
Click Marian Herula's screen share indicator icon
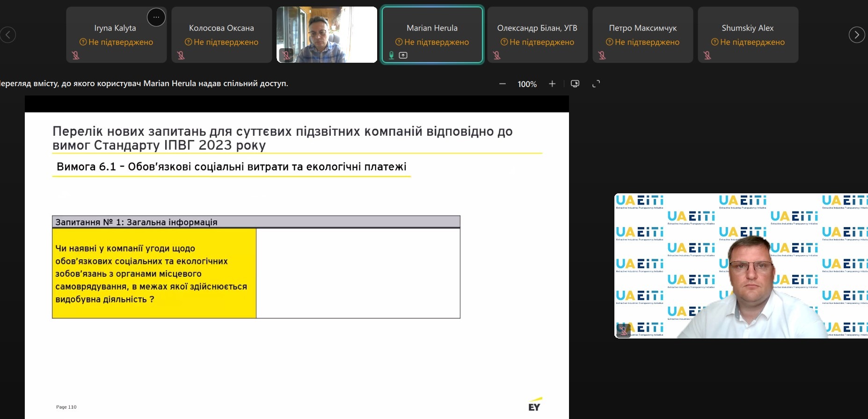point(403,55)
